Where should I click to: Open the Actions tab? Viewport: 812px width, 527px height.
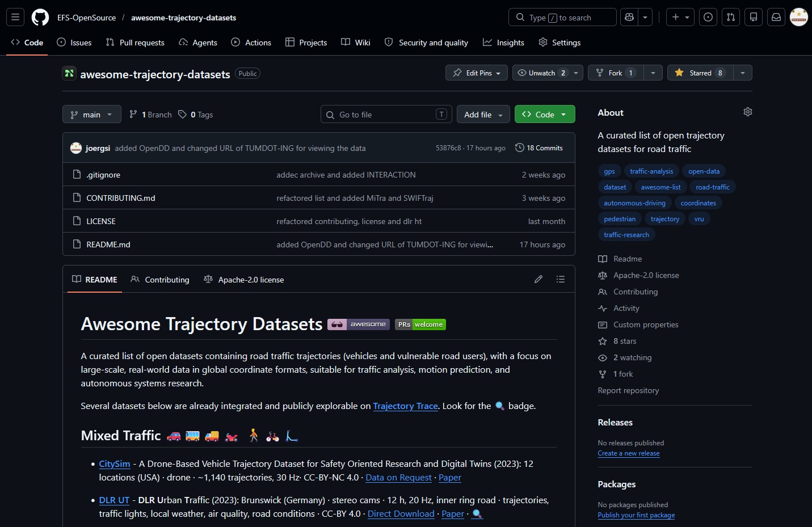[251, 43]
